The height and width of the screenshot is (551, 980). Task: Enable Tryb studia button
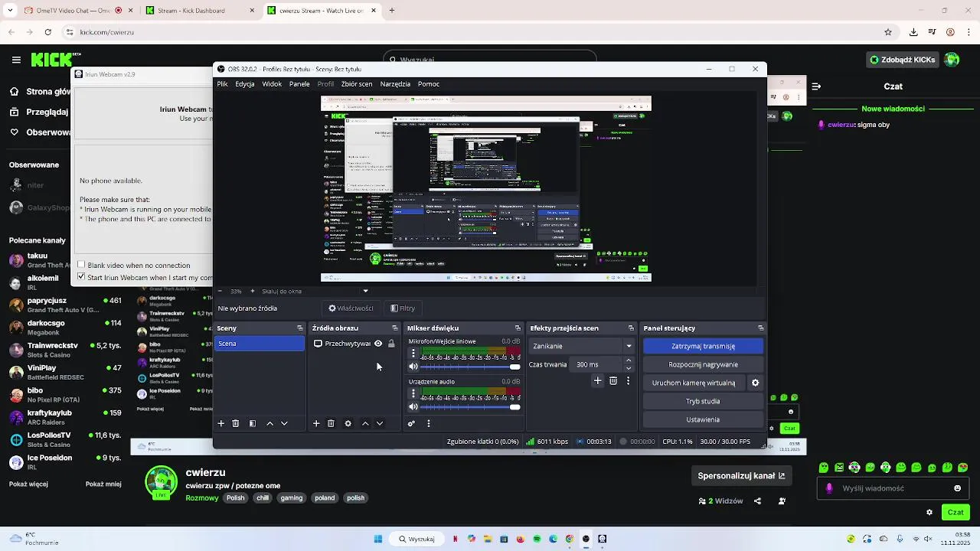[x=703, y=401]
